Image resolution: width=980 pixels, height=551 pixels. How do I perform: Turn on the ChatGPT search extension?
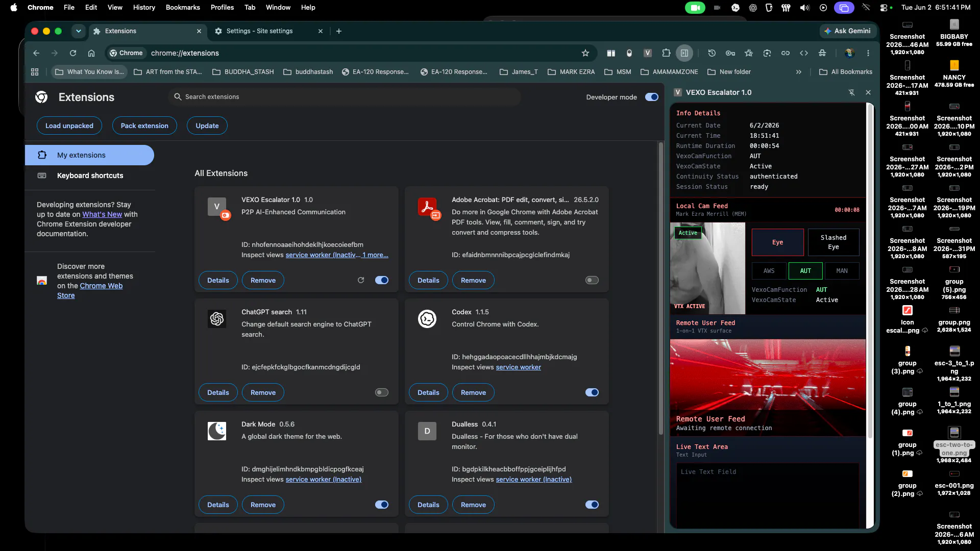pyautogui.click(x=382, y=392)
